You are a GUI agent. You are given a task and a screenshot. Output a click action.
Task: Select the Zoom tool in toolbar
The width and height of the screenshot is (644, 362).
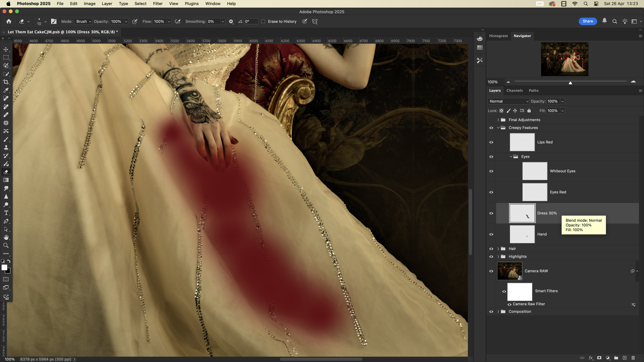click(x=6, y=246)
